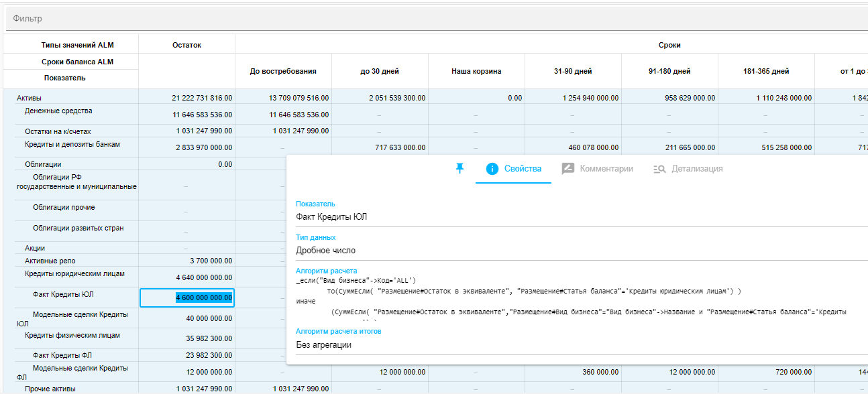This screenshot has height=394, width=868.
Task: Click the Денежные средства row label
Action: tap(58, 111)
